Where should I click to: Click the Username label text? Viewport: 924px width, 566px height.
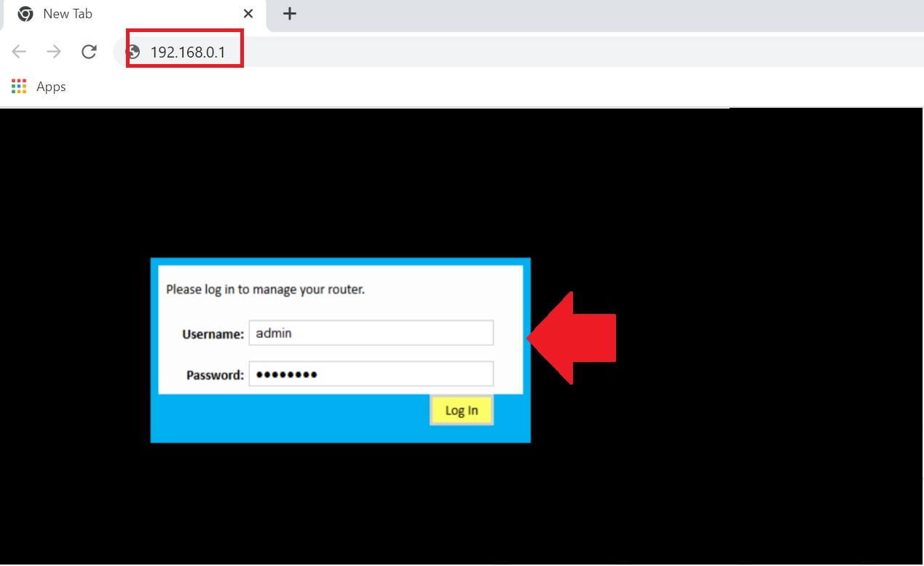click(x=213, y=334)
